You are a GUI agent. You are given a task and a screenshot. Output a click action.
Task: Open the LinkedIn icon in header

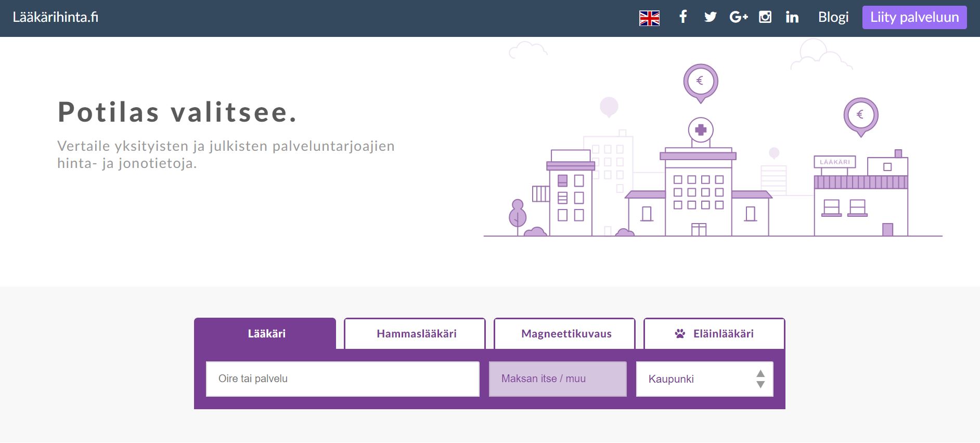(x=792, y=18)
